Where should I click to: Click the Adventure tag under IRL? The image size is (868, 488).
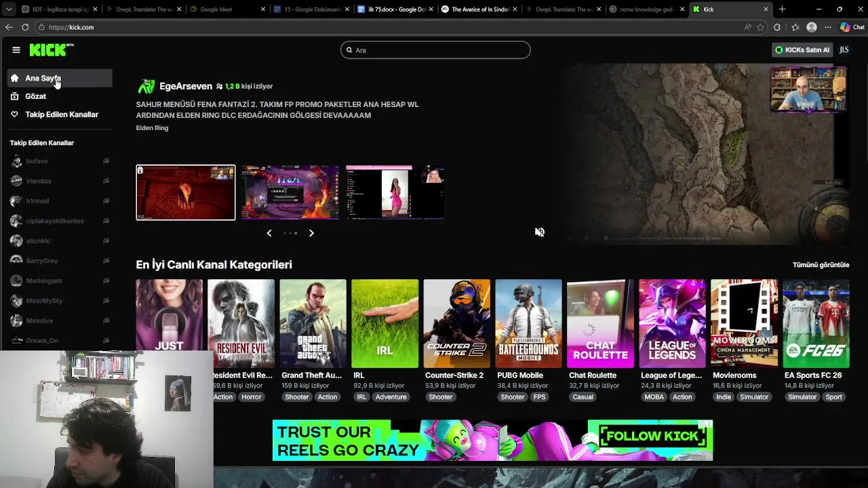pos(391,397)
